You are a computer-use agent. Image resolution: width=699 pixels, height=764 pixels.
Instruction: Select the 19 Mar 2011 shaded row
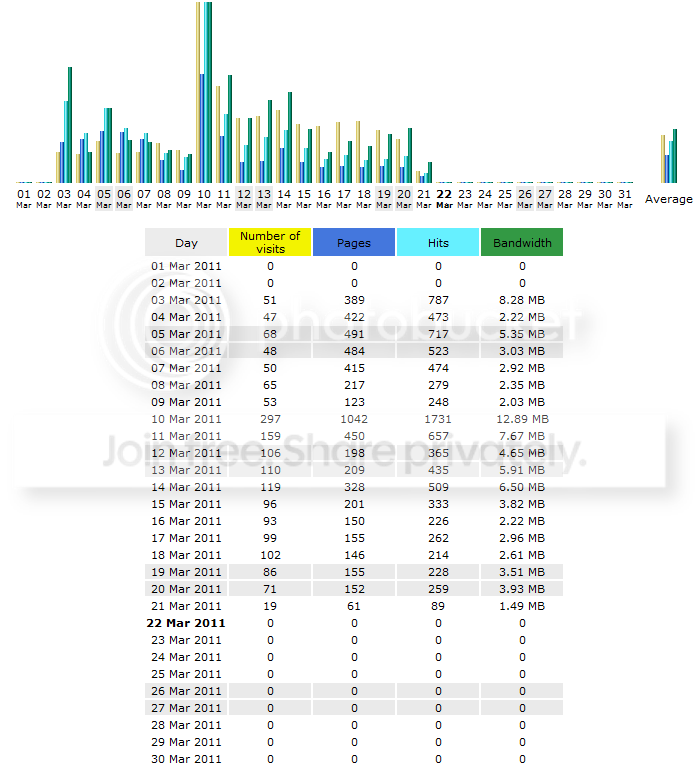[354, 572]
